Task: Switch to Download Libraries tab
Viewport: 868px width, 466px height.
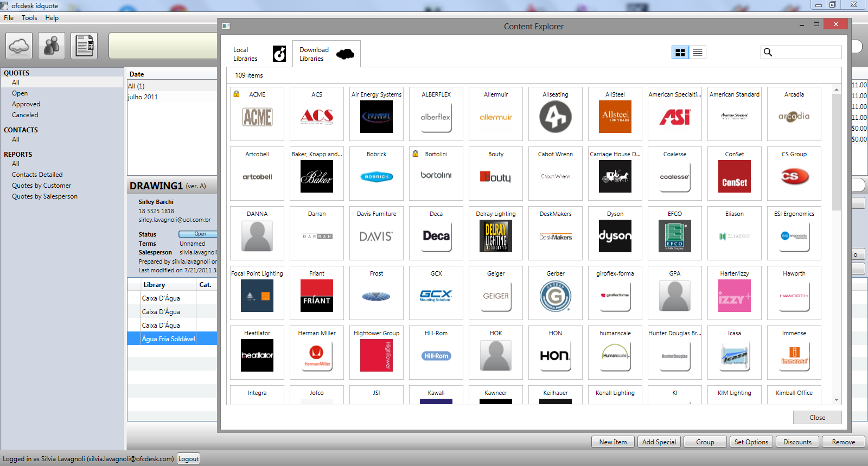Action: click(x=327, y=54)
